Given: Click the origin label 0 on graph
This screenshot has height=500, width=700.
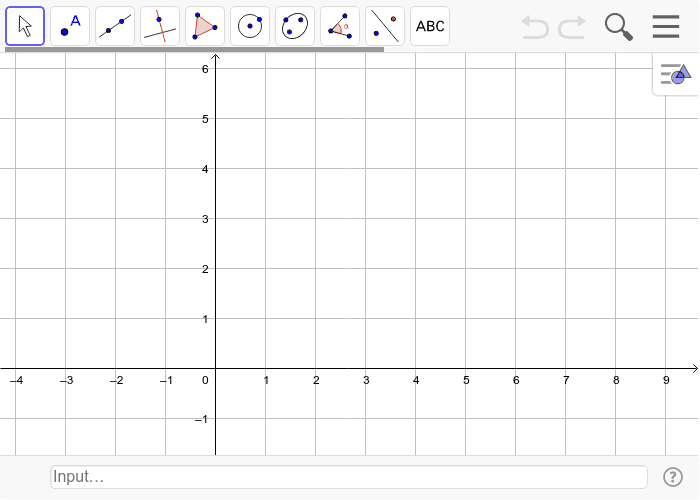Looking at the screenshot, I should click(205, 380).
